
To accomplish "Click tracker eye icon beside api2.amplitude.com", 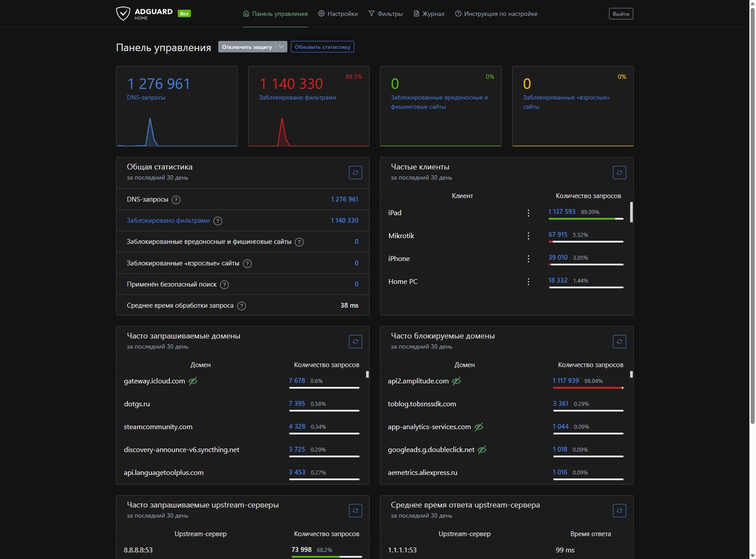I will 456,381.
